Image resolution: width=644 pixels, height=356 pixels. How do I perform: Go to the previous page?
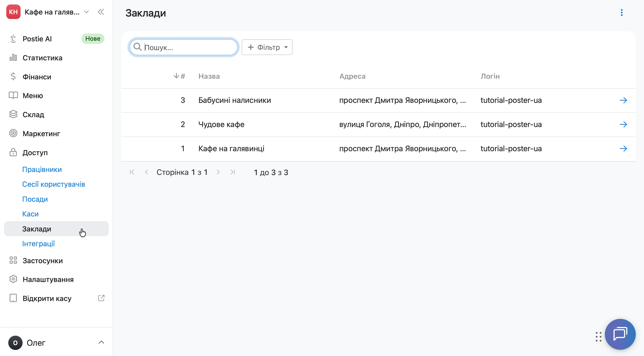[x=147, y=172]
